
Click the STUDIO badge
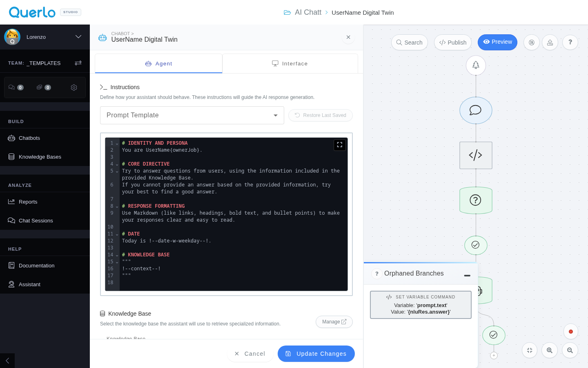coord(71,12)
